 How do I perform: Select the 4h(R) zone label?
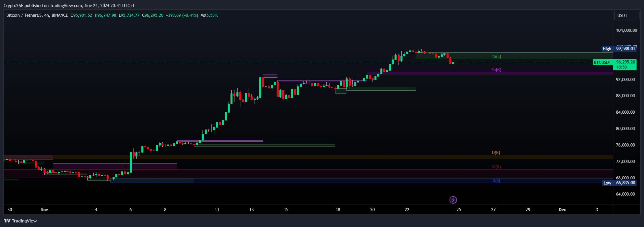click(x=496, y=70)
